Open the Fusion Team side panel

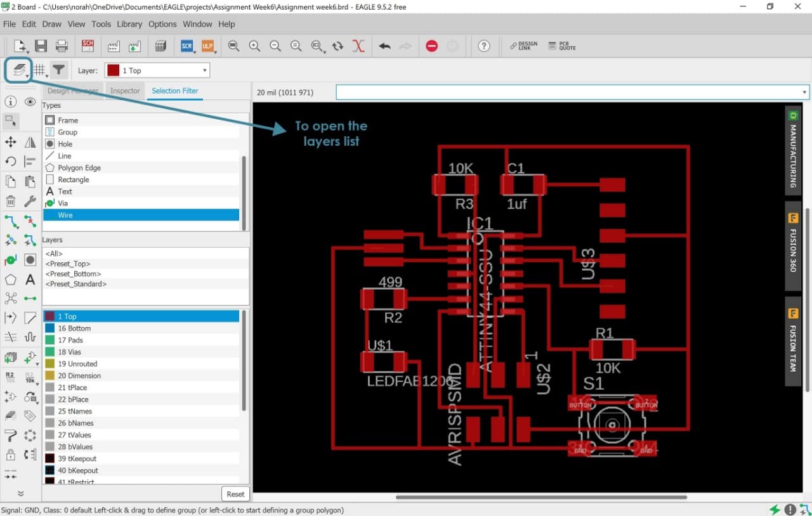point(792,342)
